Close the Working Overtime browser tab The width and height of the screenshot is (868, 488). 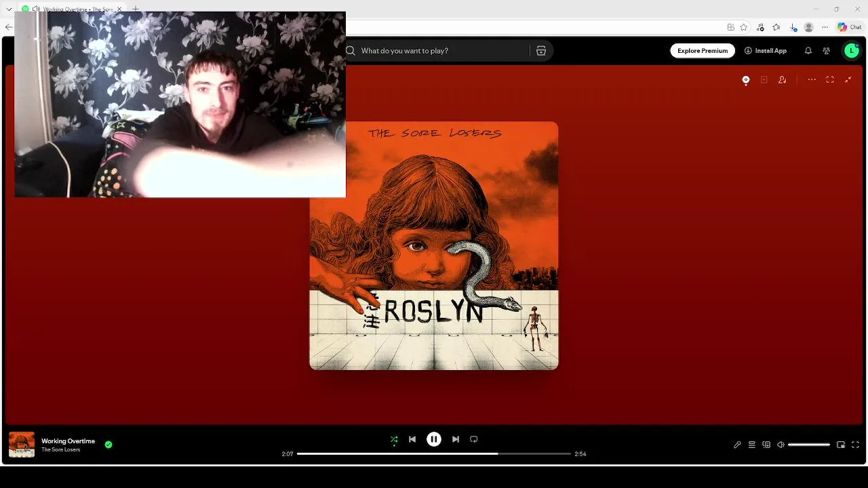coord(119,9)
